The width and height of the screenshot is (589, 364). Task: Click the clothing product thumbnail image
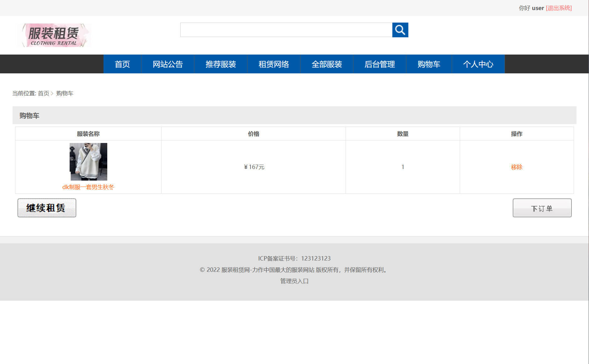click(x=88, y=162)
